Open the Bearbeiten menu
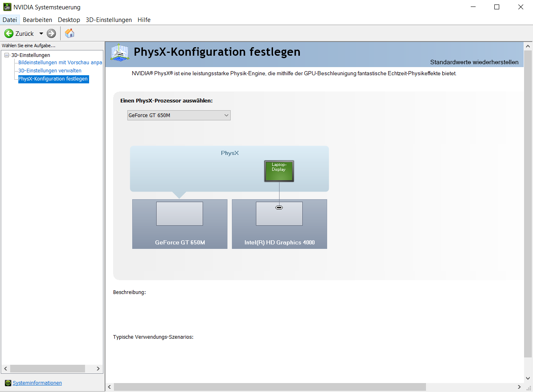 37,20
